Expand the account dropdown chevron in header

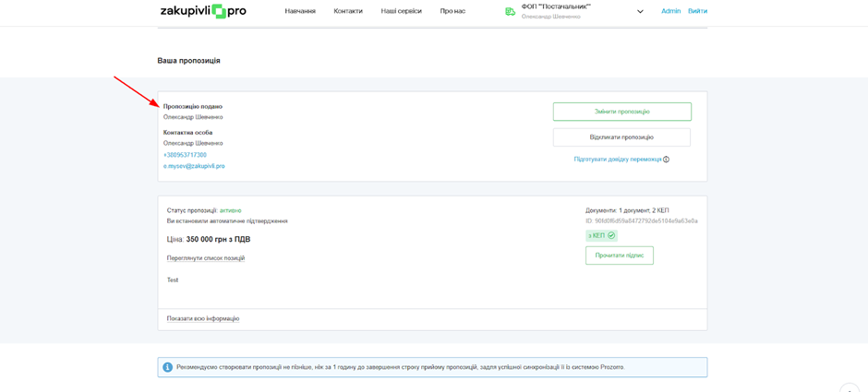[640, 12]
